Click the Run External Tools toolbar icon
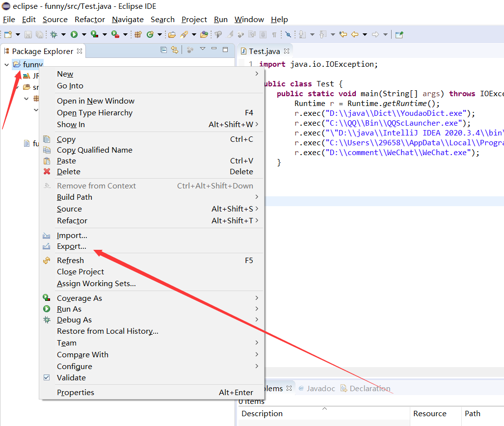504x426 pixels. click(115, 34)
